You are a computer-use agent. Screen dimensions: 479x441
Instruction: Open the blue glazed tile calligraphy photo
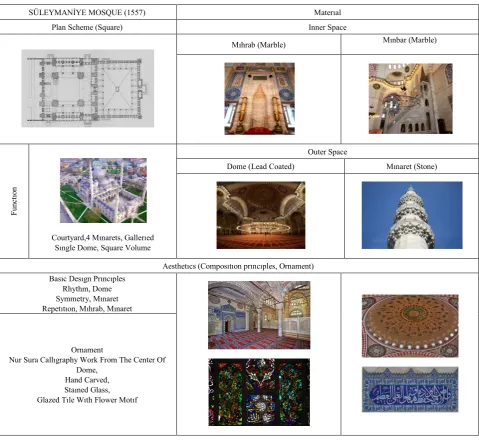[410, 389]
